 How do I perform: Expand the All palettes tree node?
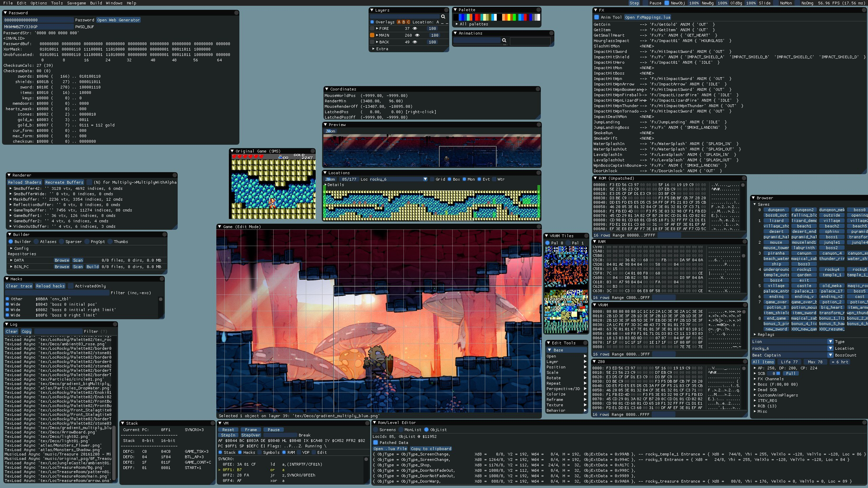point(457,24)
